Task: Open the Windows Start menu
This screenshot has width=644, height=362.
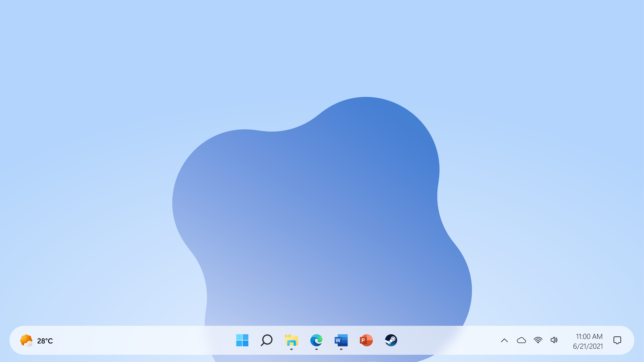Action: (242, 340)
